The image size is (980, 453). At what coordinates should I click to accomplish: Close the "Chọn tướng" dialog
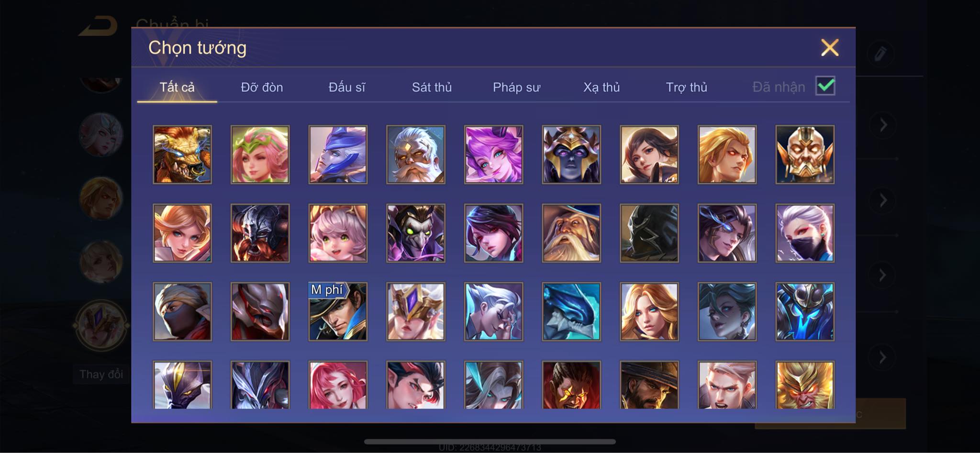[x=830, y=47]
